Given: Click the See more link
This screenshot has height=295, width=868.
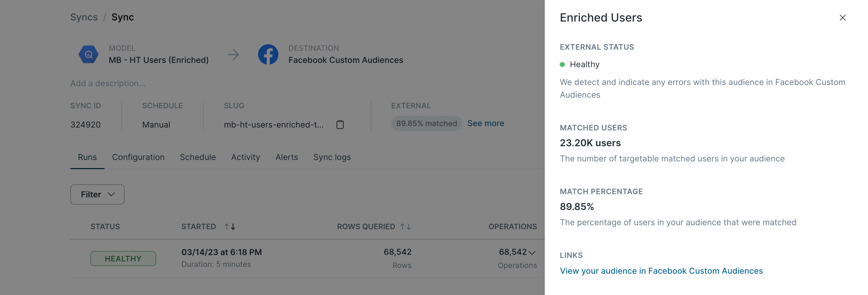Looking at the screenshot, I should [x=486, y=124].
